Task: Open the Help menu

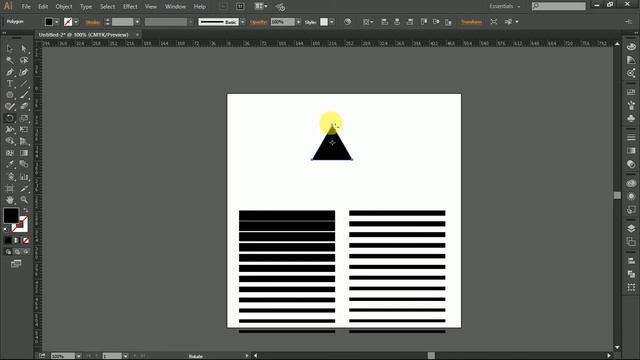Action: [200, 7]
